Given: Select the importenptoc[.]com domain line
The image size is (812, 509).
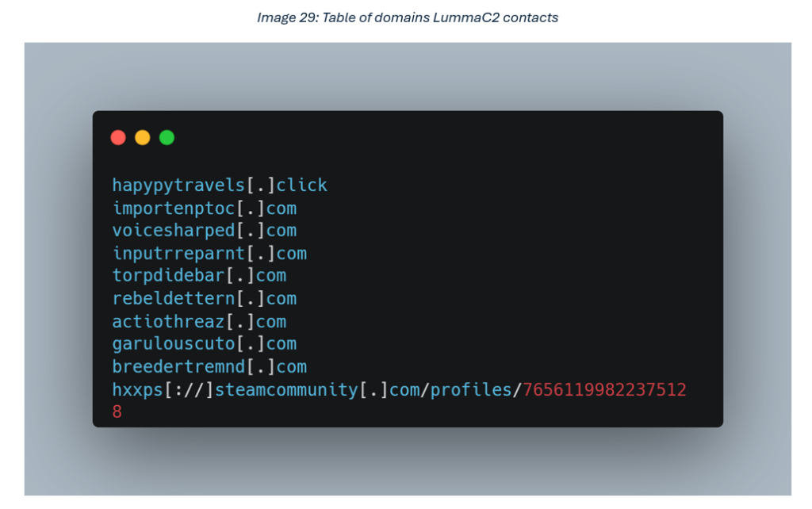Looking at the screenshot, I should pyautogui.click(x=204, y=209).
